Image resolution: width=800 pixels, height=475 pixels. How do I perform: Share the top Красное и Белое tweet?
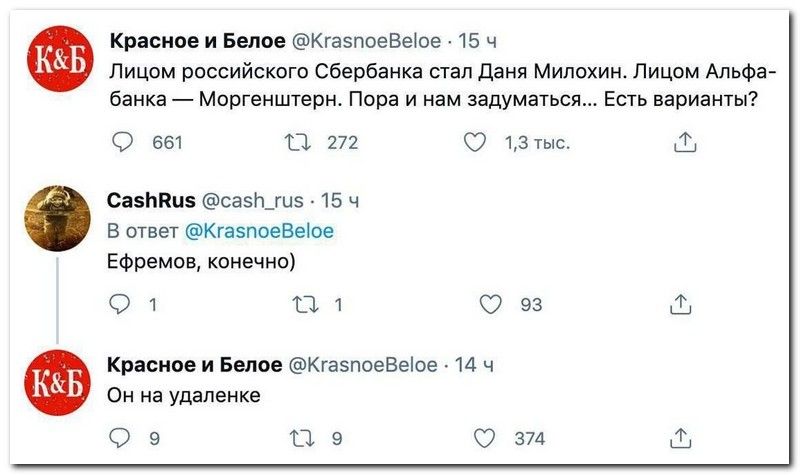tap(683, 143)
